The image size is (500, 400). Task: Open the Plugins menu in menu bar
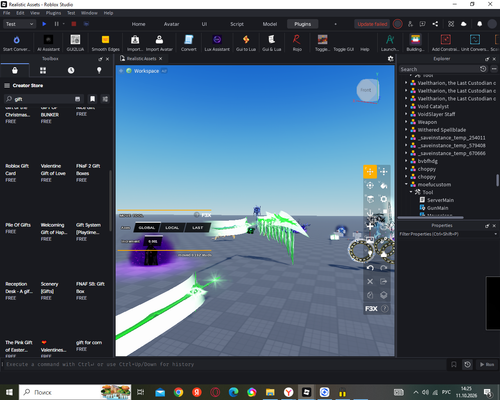tap(53, 13)
